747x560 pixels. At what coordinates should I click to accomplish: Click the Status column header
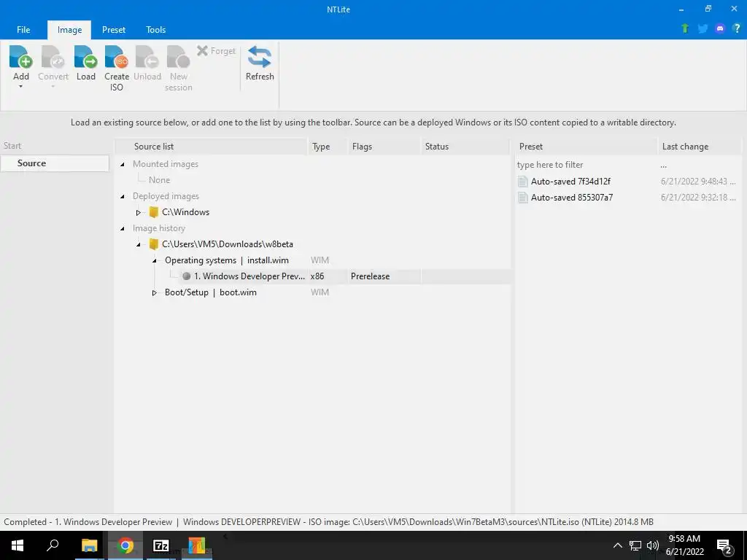coord(465,146)
